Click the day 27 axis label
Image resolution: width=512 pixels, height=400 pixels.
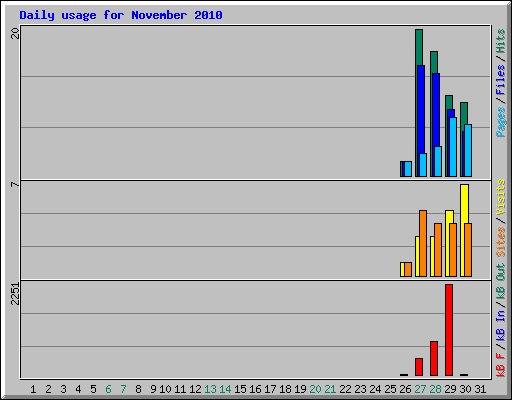point(420,389)
